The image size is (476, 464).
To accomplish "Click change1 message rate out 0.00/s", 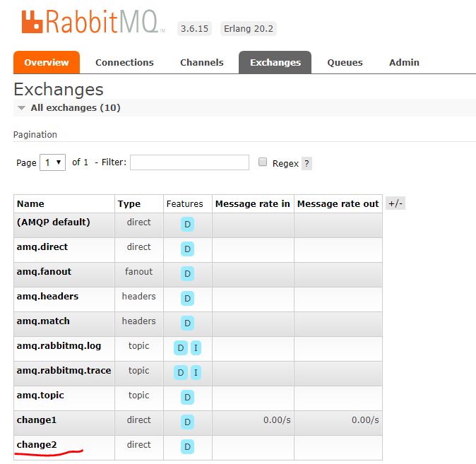I will click(365, 420).
